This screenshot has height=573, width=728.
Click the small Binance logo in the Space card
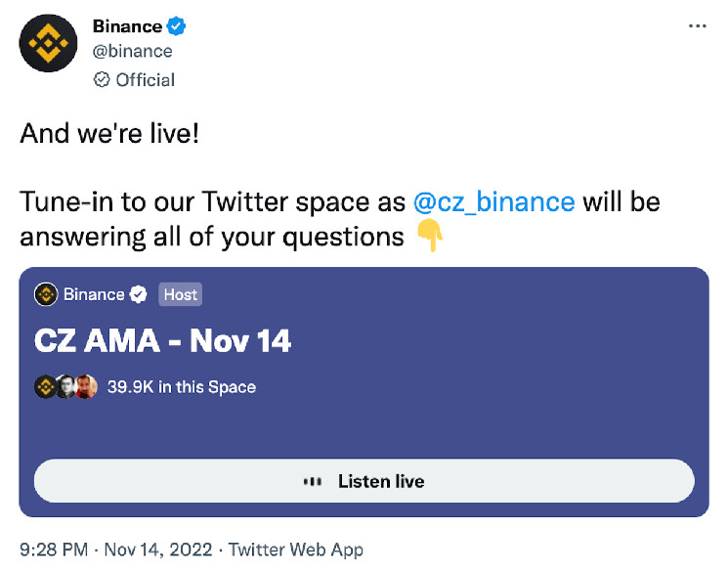pyautogui.click(x=45, y=294)
